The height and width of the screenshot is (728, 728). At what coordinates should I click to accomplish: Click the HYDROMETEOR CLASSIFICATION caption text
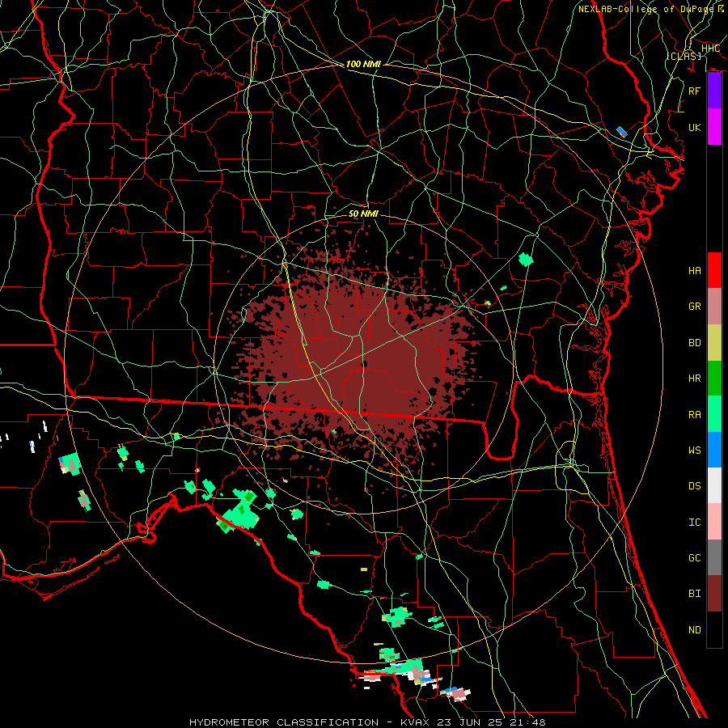click(284, 722)
